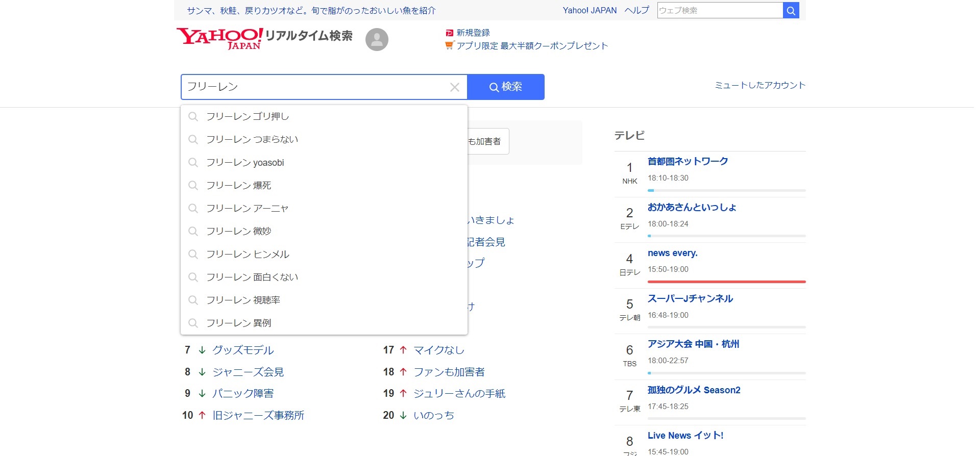Viewport: 980px width, 456px height.
Task: Click the magnifier icon beside フリーレン 異例
Action: point(193,323)
